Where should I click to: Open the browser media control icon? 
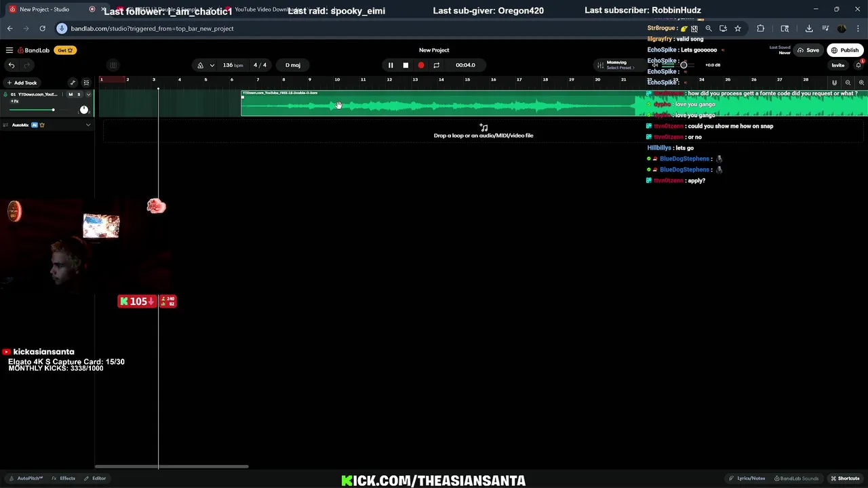pyautogui.click(x=825, y=28)
